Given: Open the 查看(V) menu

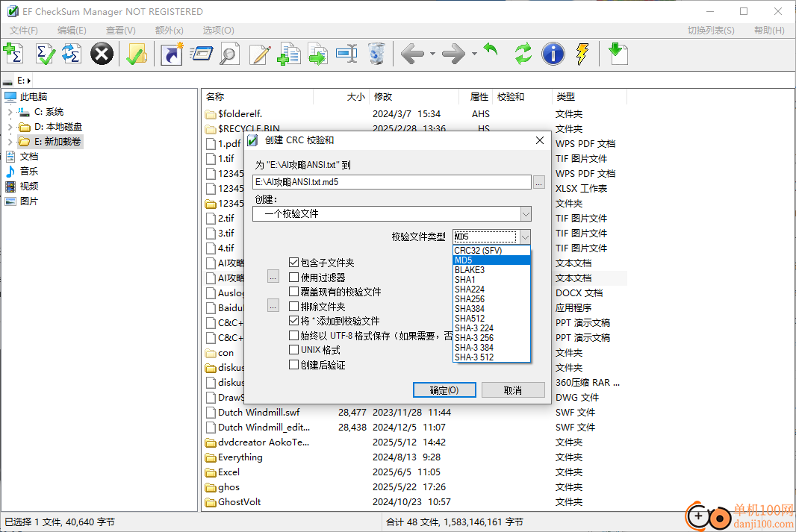Looking at the screenshot, I should click(120, 31).
